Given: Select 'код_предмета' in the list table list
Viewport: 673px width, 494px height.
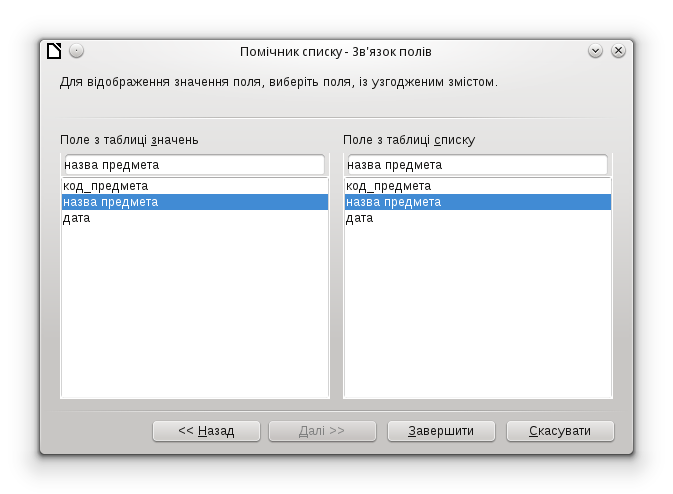Looking at the screenshot, I should [x=389, y=186].
